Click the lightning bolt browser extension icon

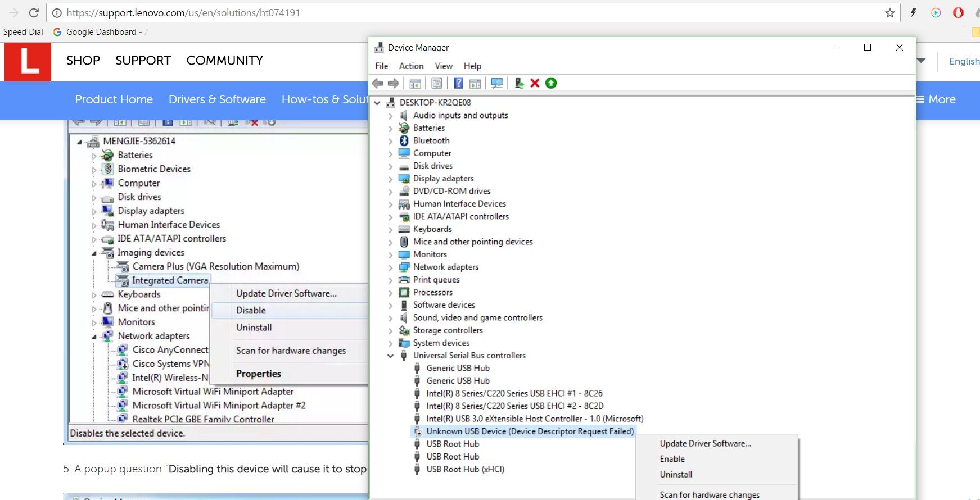tap(914, 13)
